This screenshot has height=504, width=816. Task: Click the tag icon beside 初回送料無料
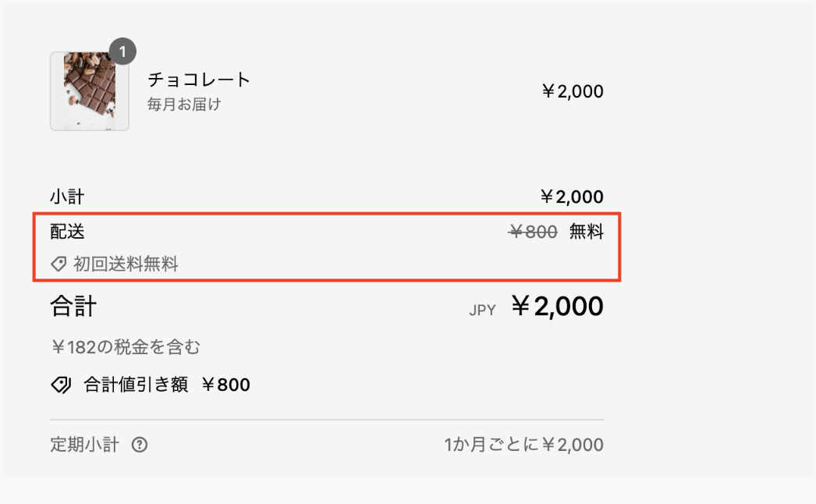coord(59,264)
